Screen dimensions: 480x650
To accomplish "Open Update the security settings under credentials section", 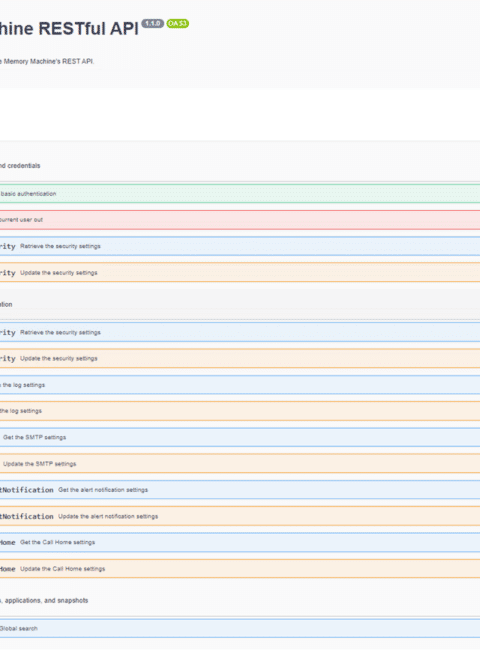I will [x=240, y=272].
